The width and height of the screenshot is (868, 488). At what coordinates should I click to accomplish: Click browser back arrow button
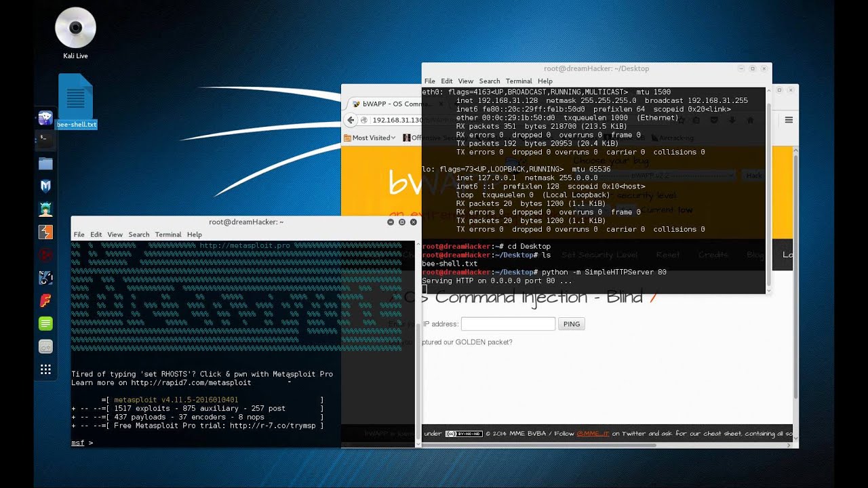[x=351, y=120]
